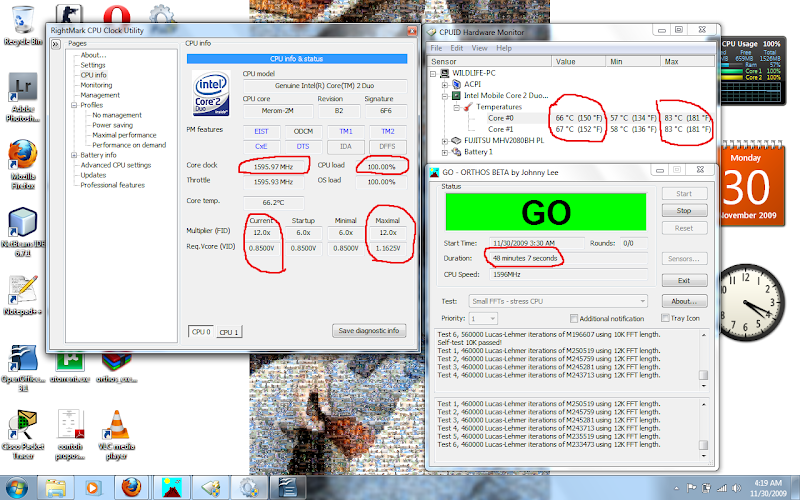
Task: Open Windows Media Player taskbar icon
Action: tap(92, 488)
